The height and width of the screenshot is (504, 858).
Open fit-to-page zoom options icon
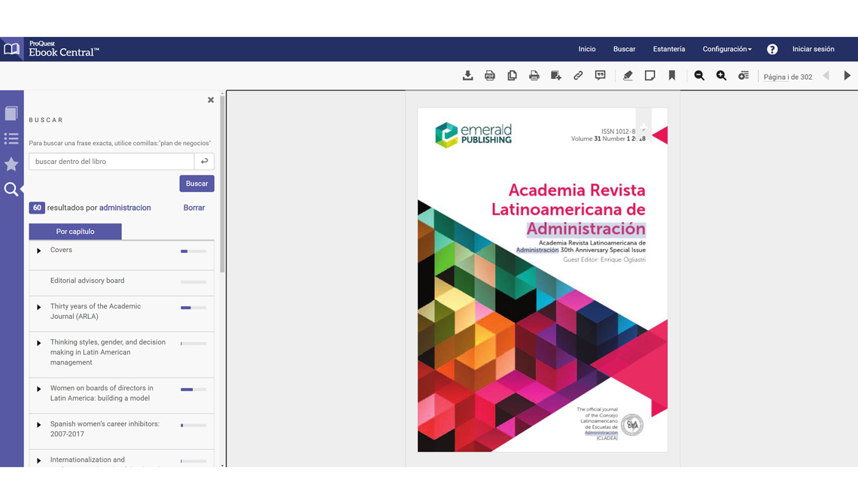[x=743, y=76]
